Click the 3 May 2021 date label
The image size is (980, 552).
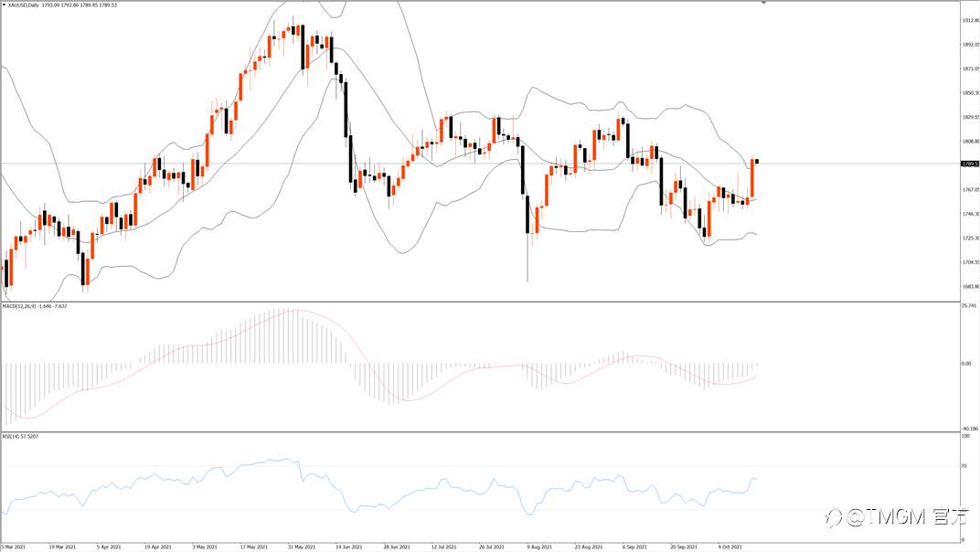[x=205, y=547]
